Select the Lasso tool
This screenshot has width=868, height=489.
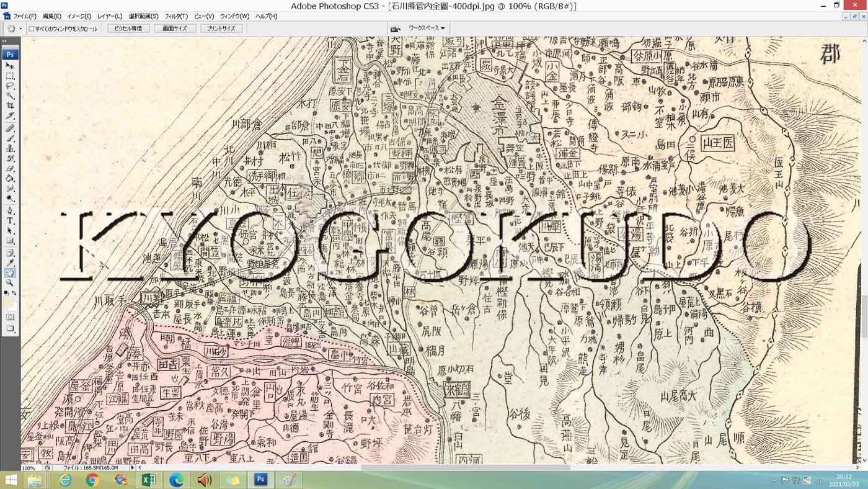tap(10, 86)
